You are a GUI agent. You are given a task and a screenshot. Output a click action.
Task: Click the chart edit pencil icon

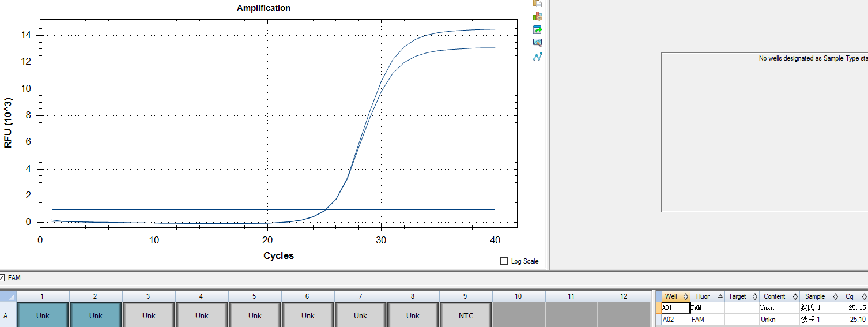pyautogui.click(x=537, y=43)
